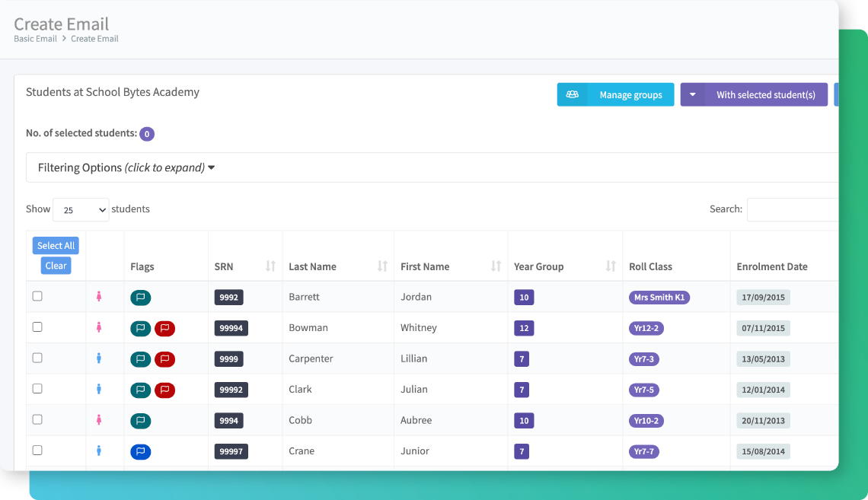This screenshot has width=868, height=500.
Task: Click the group icon on Manage groups
Action: tap(573, 94)
